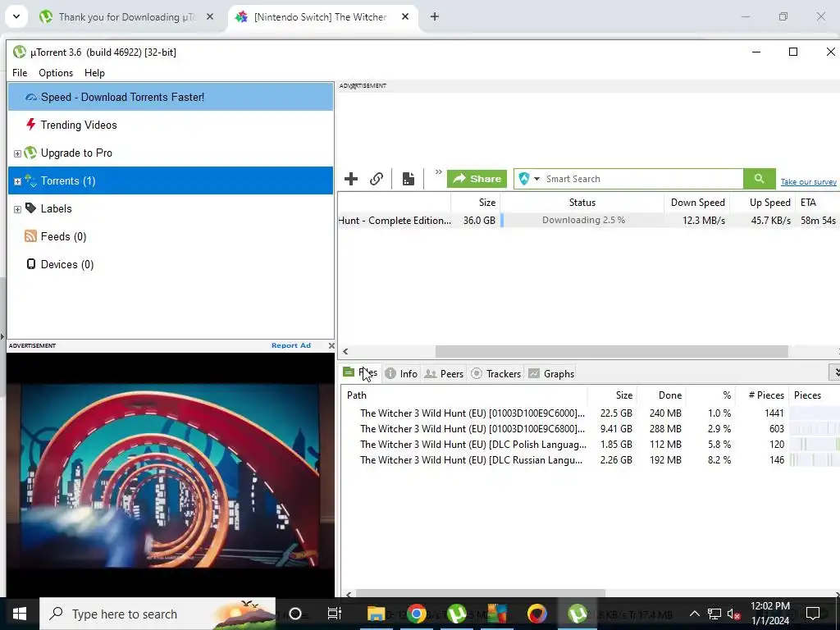Screen dimensions: 840x630
Task: Switch to the Info tab
Action: (x=402, y=373)
